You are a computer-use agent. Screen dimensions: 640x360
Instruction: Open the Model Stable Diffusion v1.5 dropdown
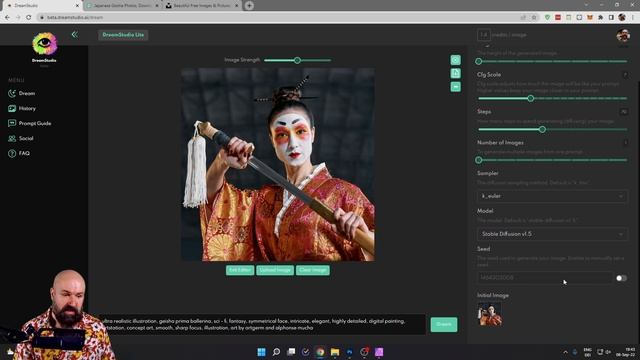pyautogui.click(x=552, y=234)
